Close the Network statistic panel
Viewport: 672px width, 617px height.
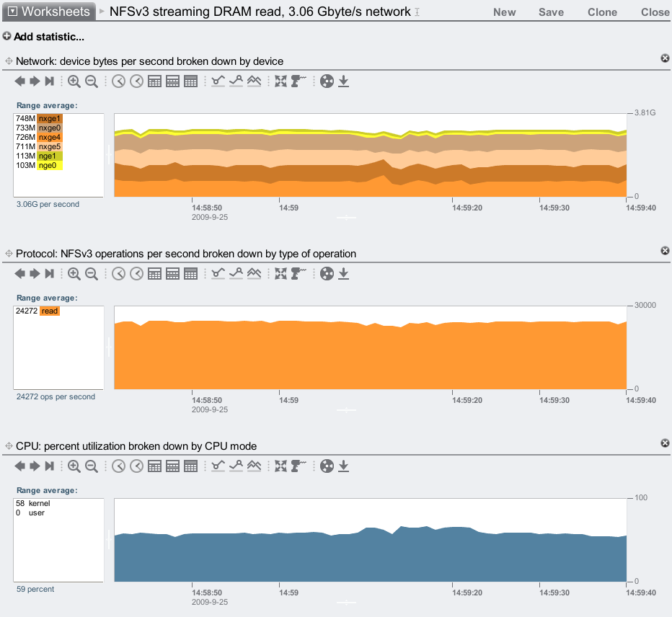click(x=665, y=58)
